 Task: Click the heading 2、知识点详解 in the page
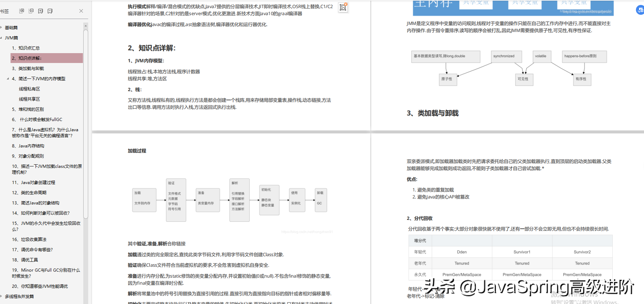tap(152, 48)
